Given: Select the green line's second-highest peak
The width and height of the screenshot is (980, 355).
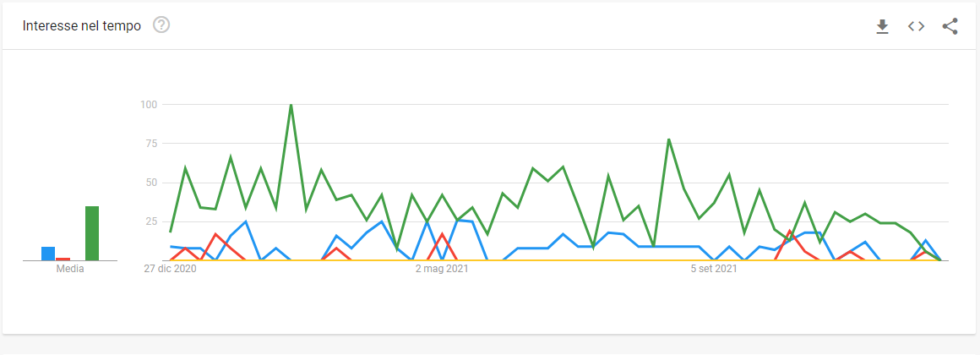Looking at the screenshot, I should tap(668, 139).
